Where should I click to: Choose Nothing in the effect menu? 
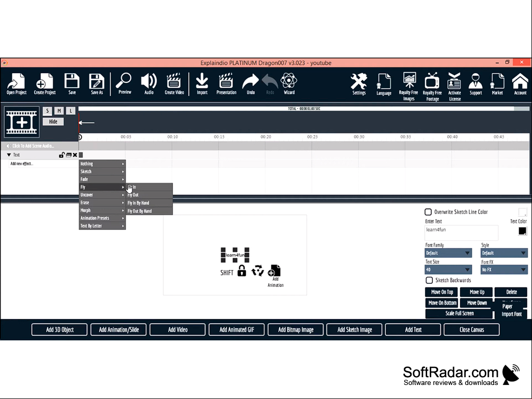(102, 164)
